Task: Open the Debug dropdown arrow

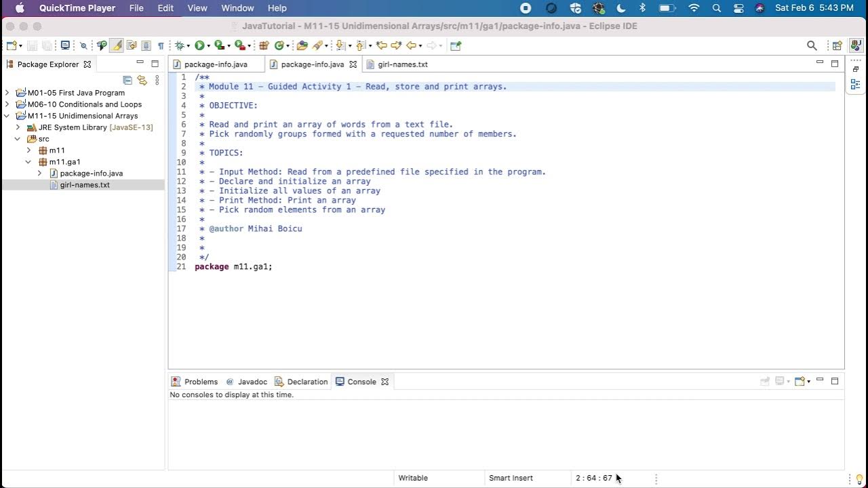Action: tap(189, 46)
